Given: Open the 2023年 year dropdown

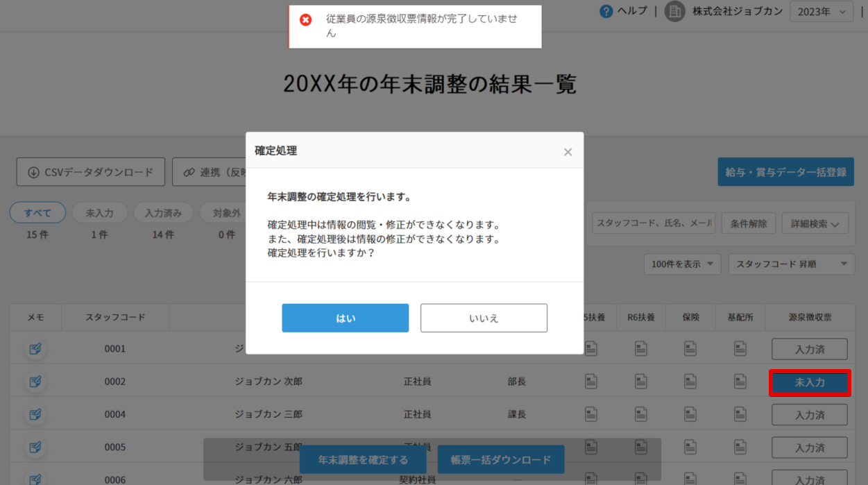Looking at the screenshot, I should coord(822,12).
